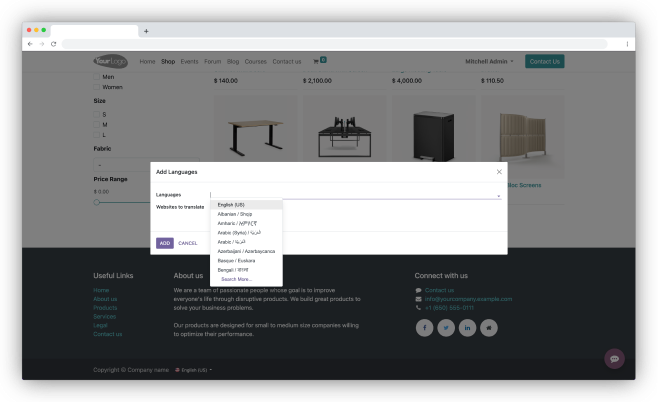Open a new browser tab
658x402 pixels.
pos(146,31)
